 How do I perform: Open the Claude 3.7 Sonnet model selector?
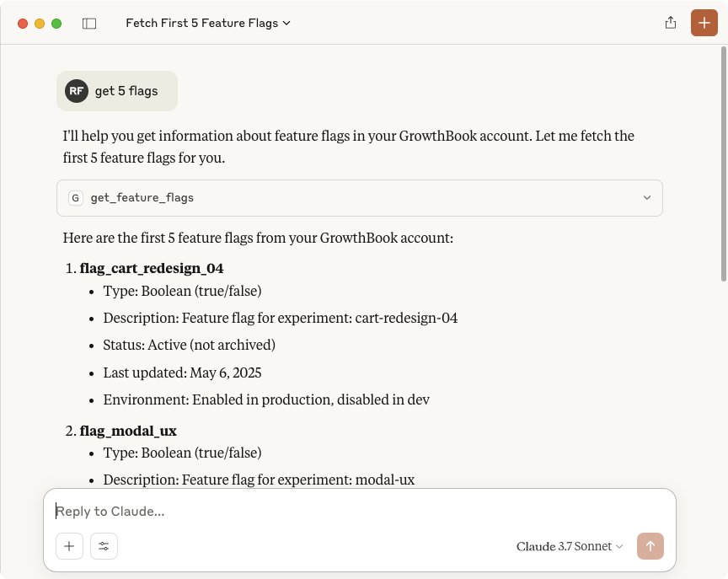point(570,546)
